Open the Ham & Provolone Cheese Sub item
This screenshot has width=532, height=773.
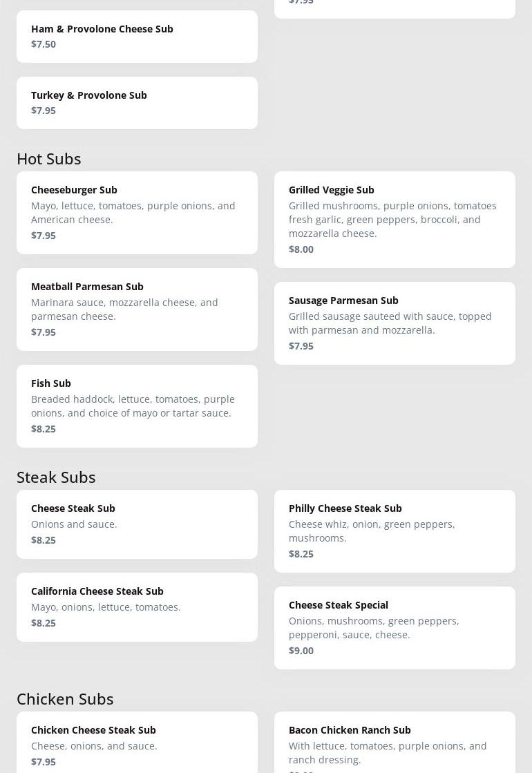pyautogui.click(x=137, y=37)
